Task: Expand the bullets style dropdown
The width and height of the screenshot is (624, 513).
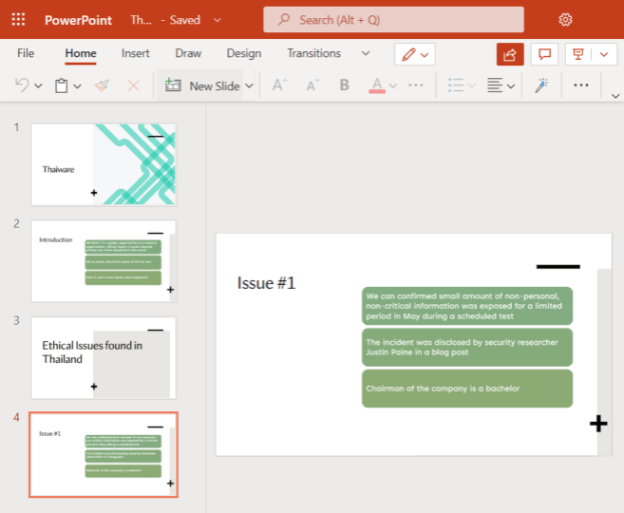Action: [472, 86]
